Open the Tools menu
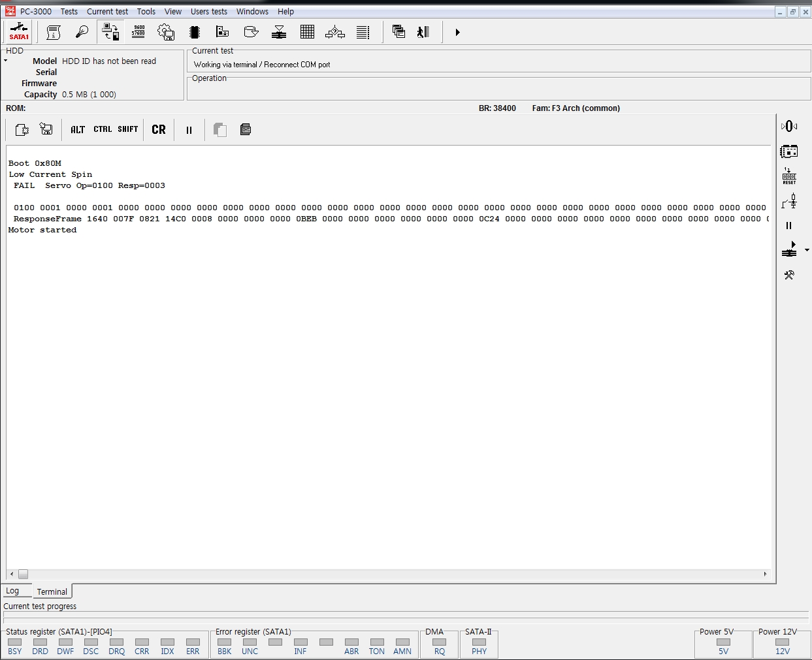 [x=146, y=11]
